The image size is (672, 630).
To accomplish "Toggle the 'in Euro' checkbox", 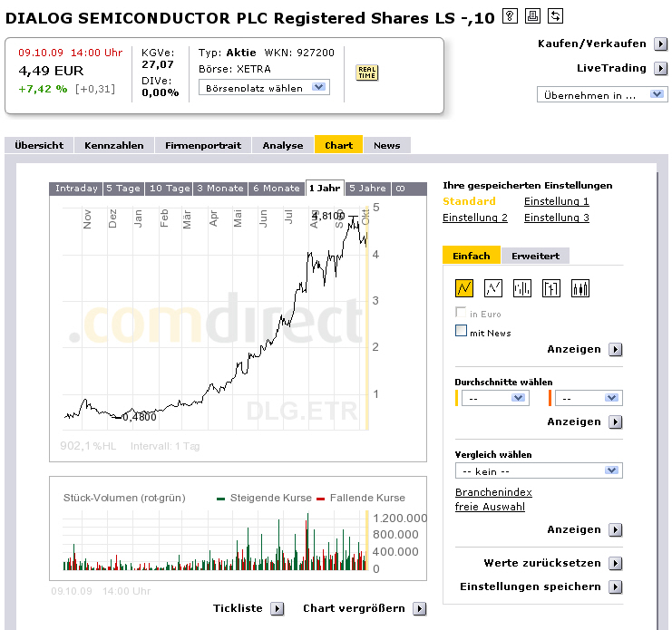I will coord(461,312).
